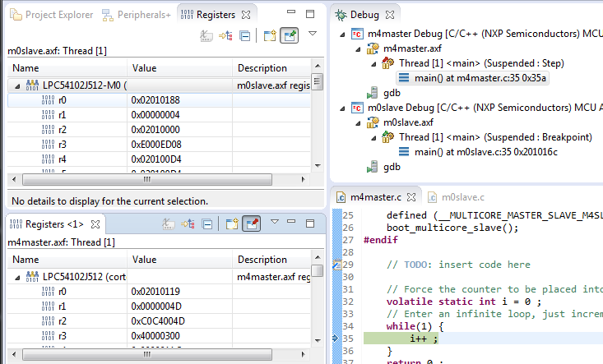Click Show Logical Structure icon in Registers <1> toolbar
This screenshot has height=364, width=603.
tap(188, 223)
